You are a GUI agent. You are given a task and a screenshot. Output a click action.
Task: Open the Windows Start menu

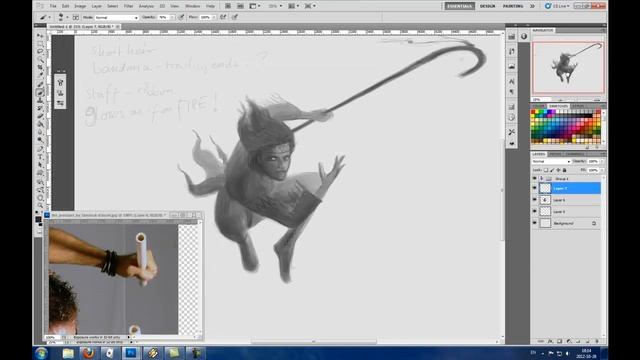coord(41,353)
